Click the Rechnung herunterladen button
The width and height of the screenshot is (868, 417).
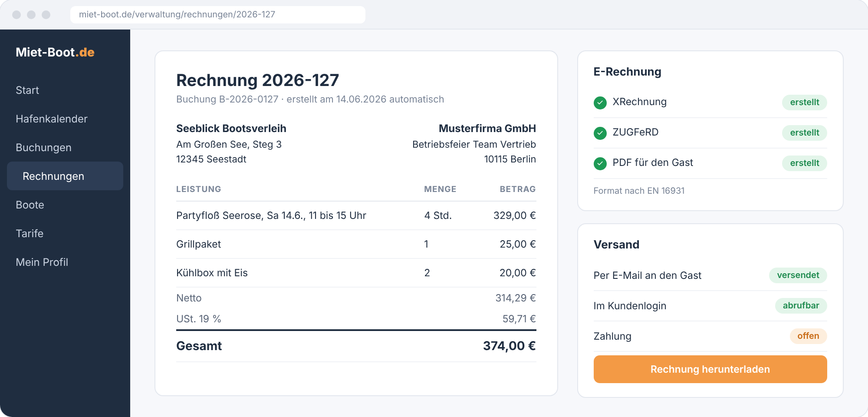click(710, 369)
